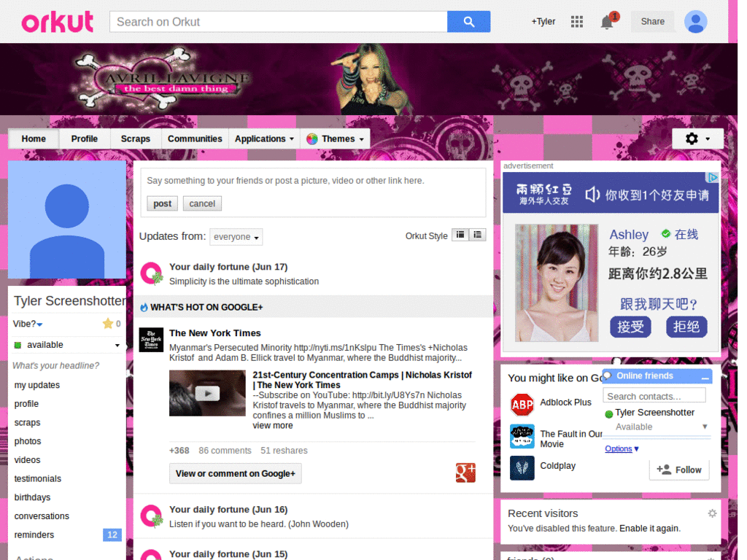This screenshot has height=560, width=747.
Task: Click +Tyler link
Action: [x=543, y=21]
